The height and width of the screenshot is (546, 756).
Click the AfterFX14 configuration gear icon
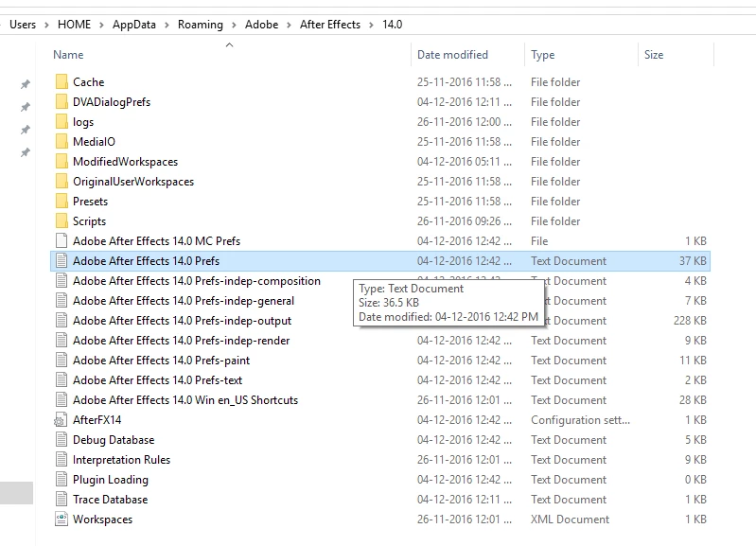tap(61, 420)
